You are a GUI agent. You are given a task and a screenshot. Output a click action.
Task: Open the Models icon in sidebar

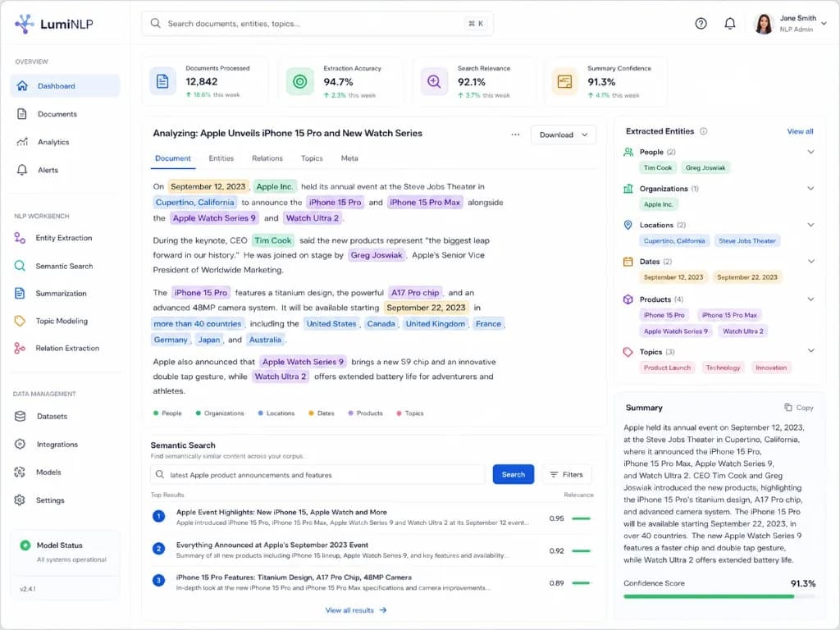tap(20, 472)
